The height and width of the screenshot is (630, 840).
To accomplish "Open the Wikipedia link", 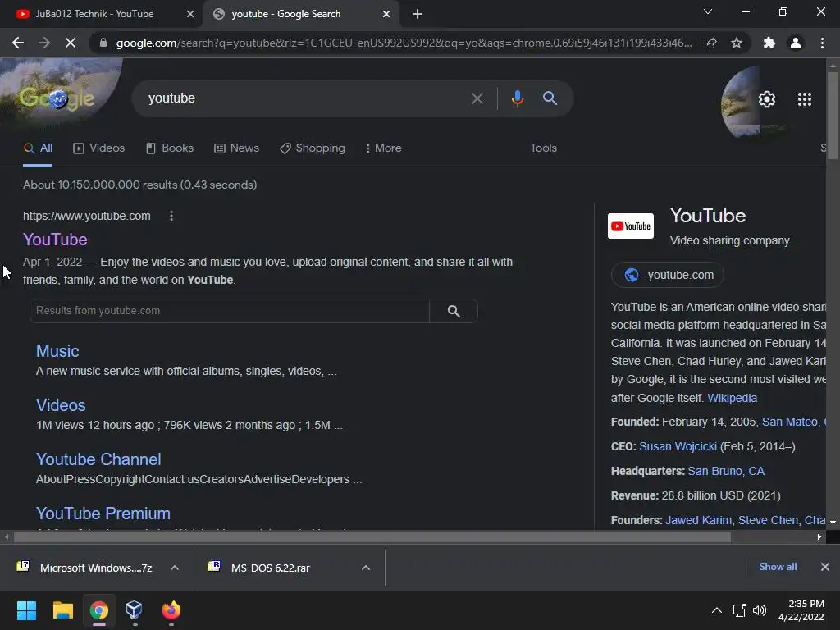I will tap(732, 398).
